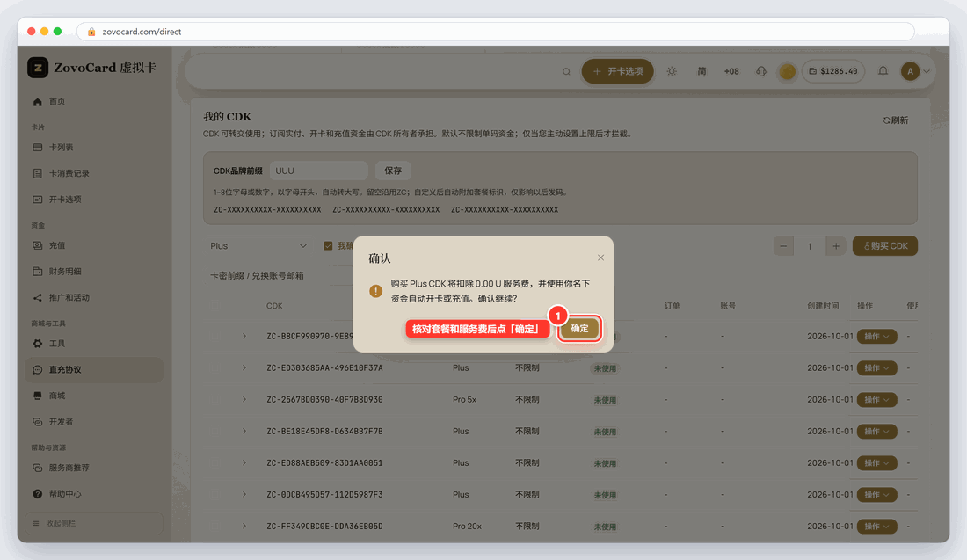Click the search magnifier icon in top bar

[566, 71]
